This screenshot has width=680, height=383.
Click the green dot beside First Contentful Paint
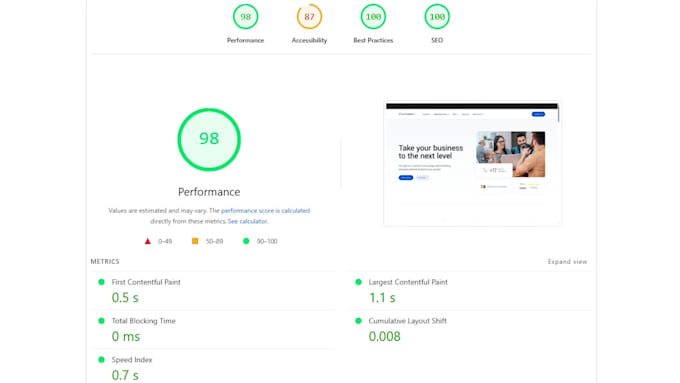click(101, 282)
